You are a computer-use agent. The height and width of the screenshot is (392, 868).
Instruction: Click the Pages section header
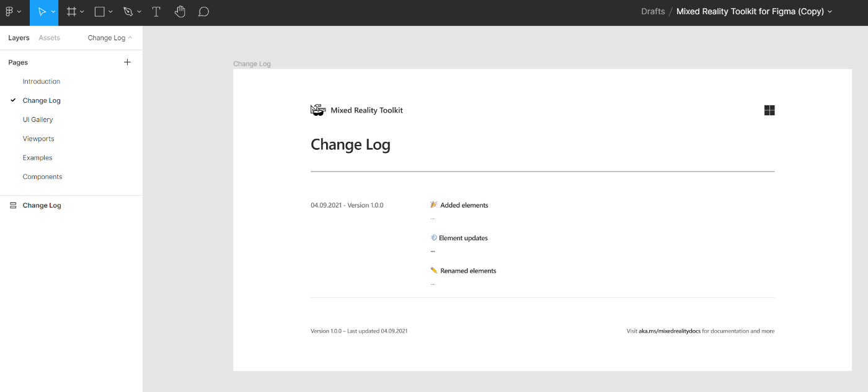click(18, 62)
